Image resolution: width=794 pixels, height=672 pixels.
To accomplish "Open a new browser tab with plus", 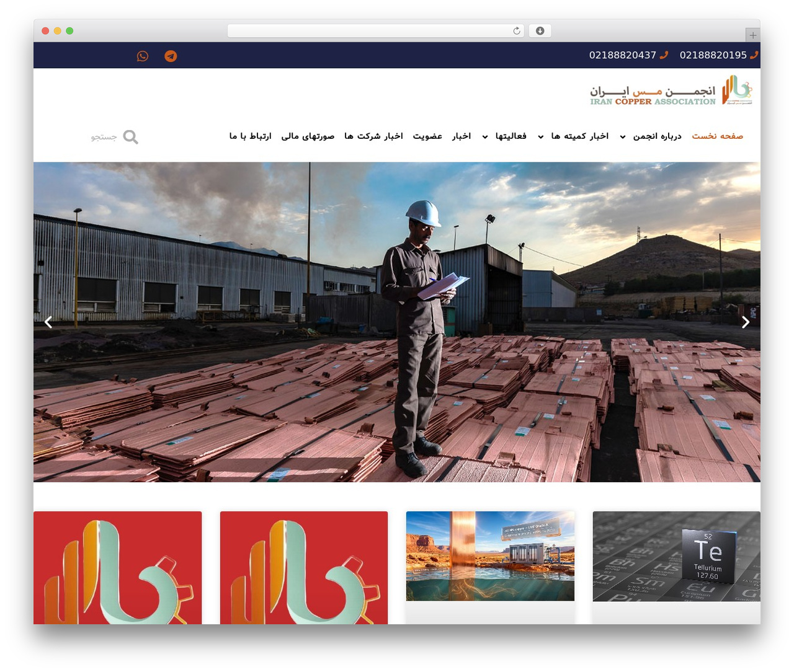I will point(752,35).
